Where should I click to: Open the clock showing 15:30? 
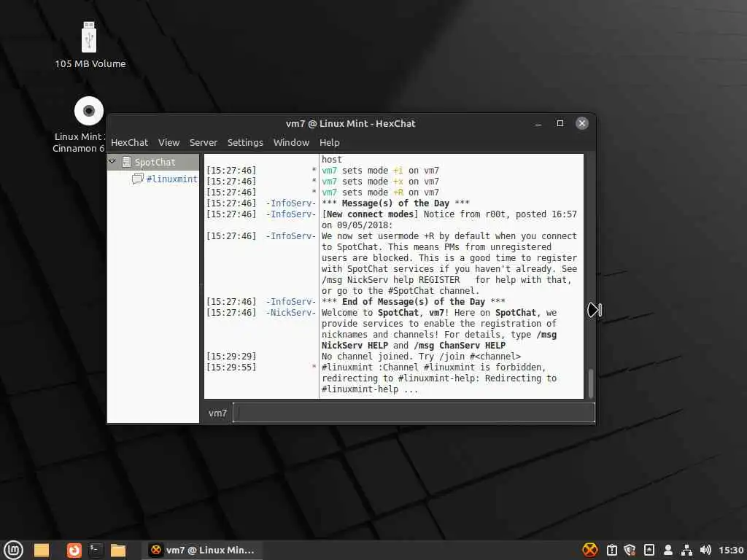pyautogui.click(x=731, y=550)
